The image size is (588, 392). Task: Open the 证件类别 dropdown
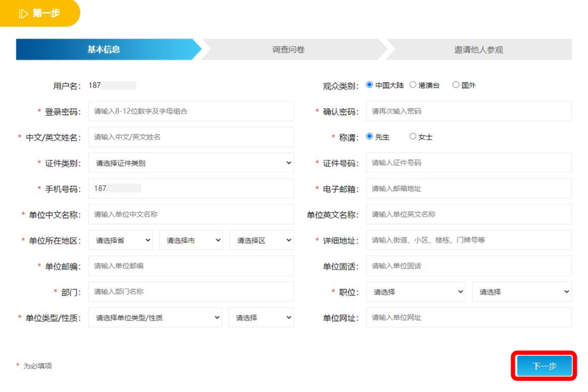(191, 163)
